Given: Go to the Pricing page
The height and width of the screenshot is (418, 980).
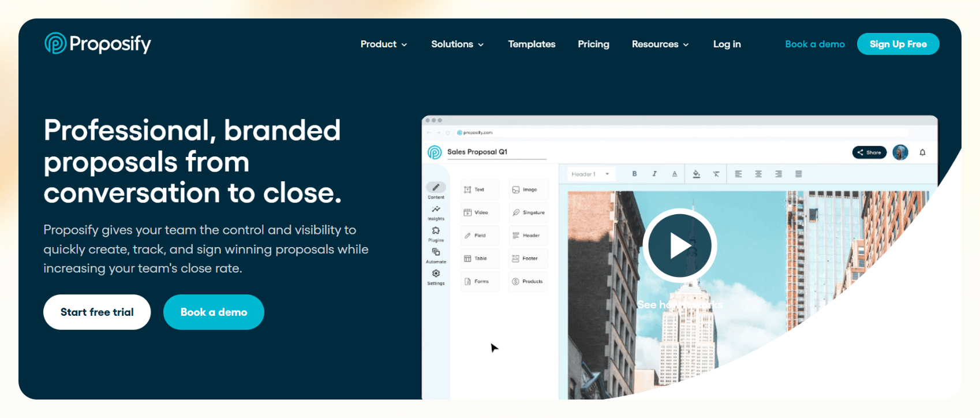Looking at the screenshot, I should [x=593, y=44].
